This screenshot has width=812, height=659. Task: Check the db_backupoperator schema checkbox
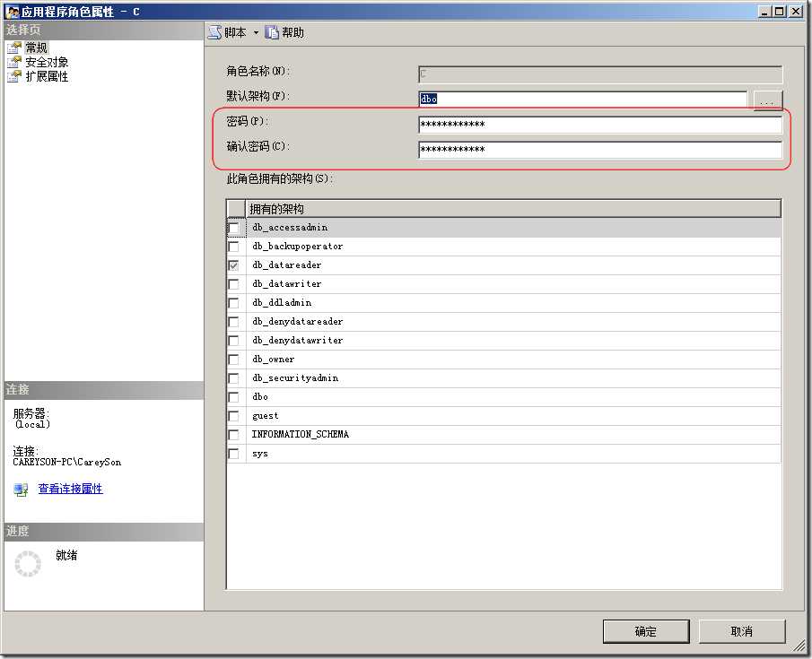tap(234, 247)
